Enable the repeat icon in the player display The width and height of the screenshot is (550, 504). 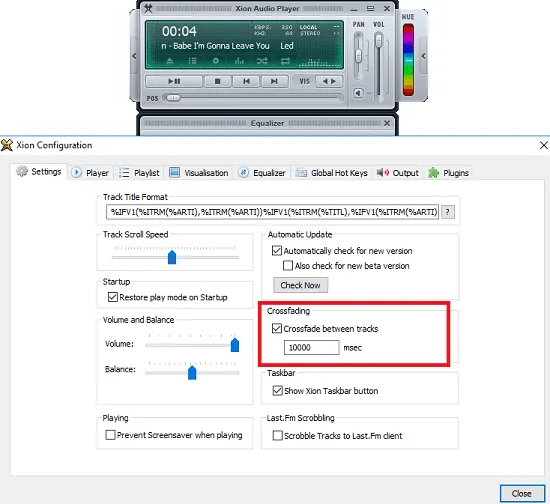pyautogui.click(x=285, y=61)
